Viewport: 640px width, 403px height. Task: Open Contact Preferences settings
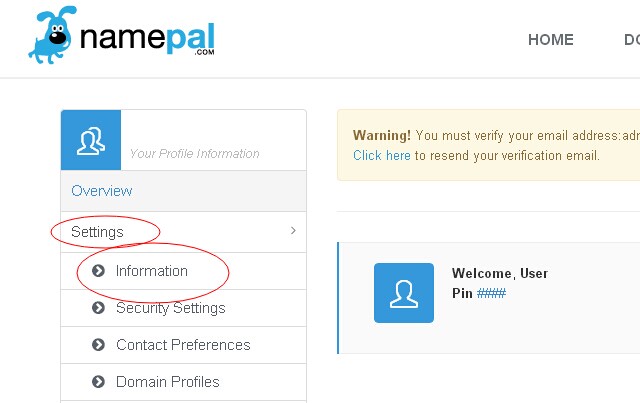coord(183,345)
